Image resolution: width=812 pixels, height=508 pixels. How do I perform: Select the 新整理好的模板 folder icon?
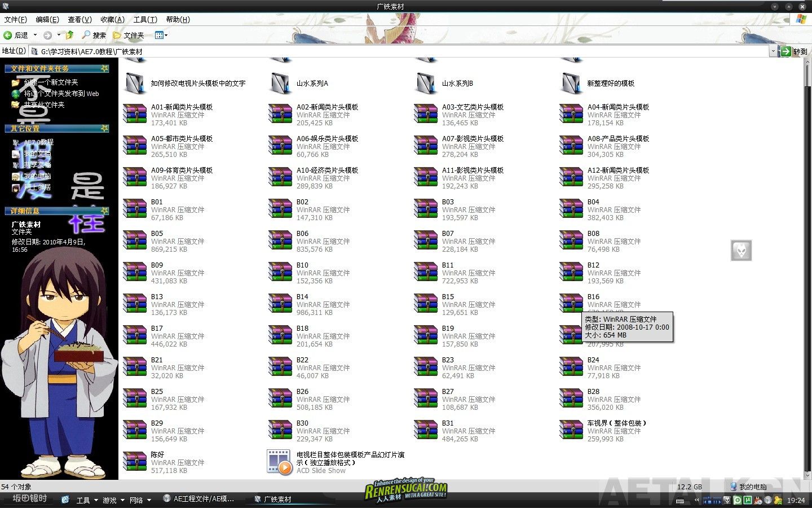[x=571, y=83]
